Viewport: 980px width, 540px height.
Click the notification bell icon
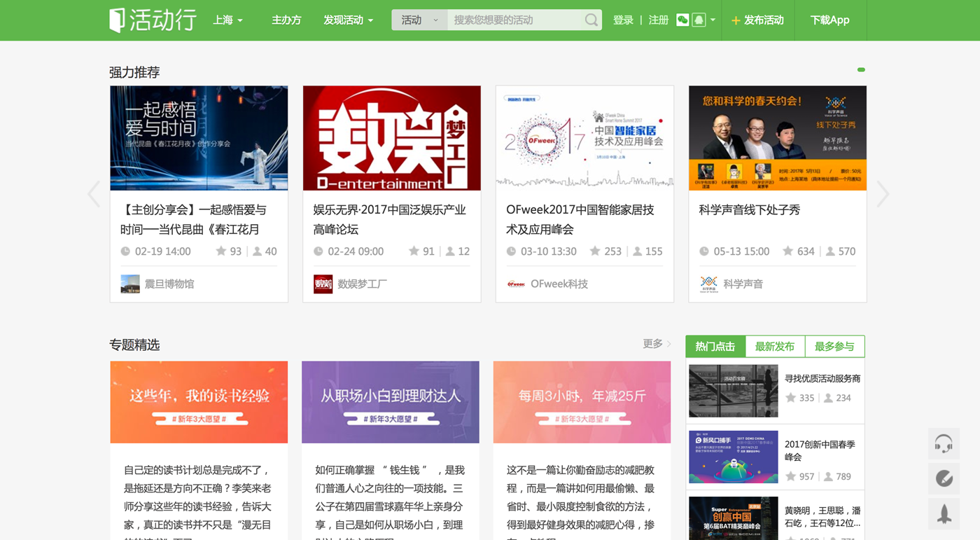699,20
